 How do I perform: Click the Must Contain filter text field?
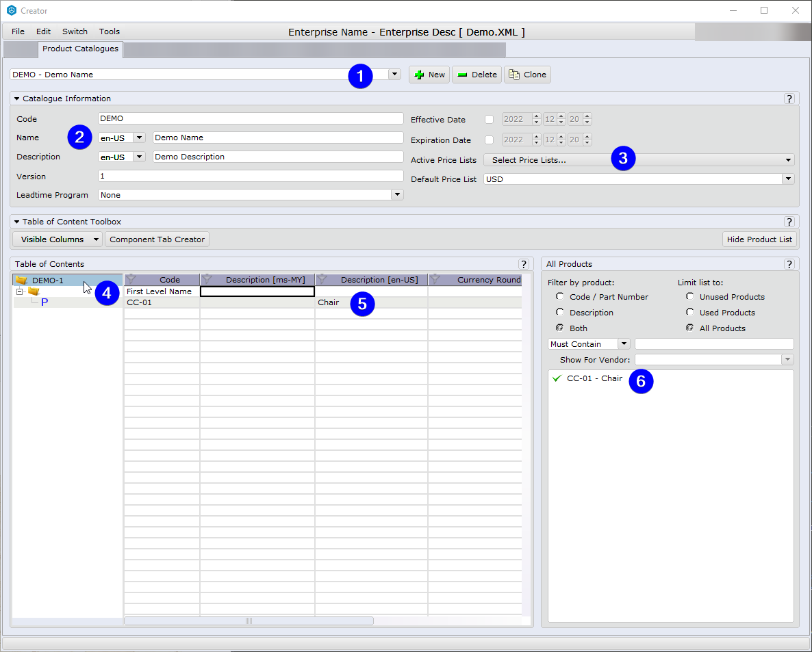tap(714, 343)
